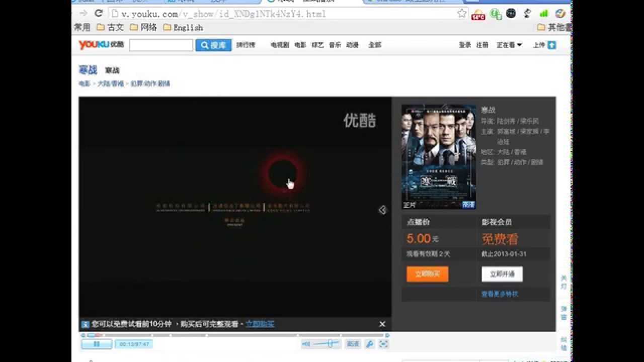Viewport: 644px width, 362px height.
Task: Click the blue upload arrow icon
Action: pos(552,45)
